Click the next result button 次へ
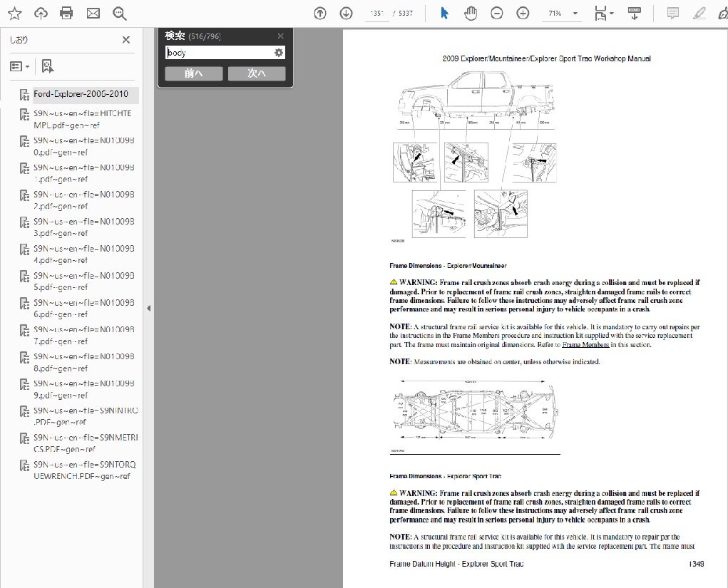Viewport: 728px width, 588px height. click(x=257, y=73)
